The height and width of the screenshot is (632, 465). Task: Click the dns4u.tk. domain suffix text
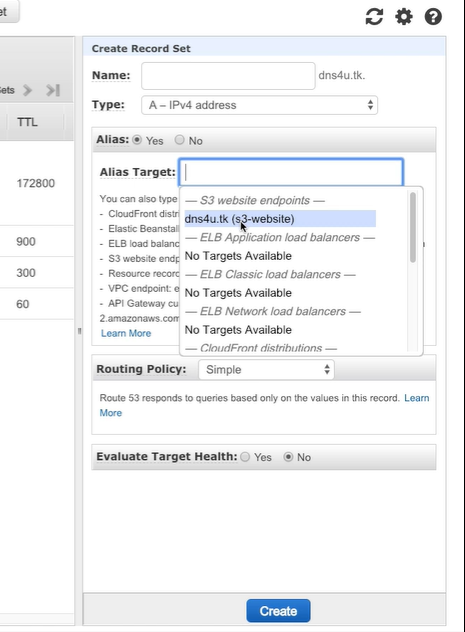[x=342, y=75]
